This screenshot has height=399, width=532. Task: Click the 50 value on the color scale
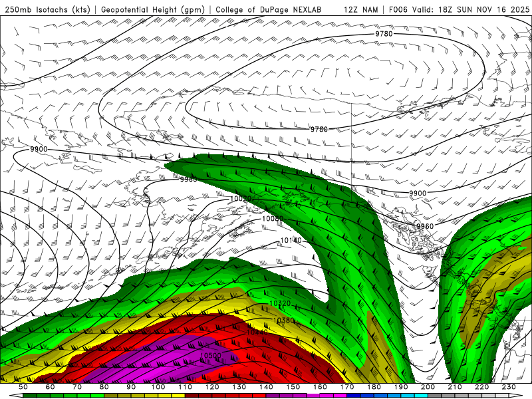(23, 387)
